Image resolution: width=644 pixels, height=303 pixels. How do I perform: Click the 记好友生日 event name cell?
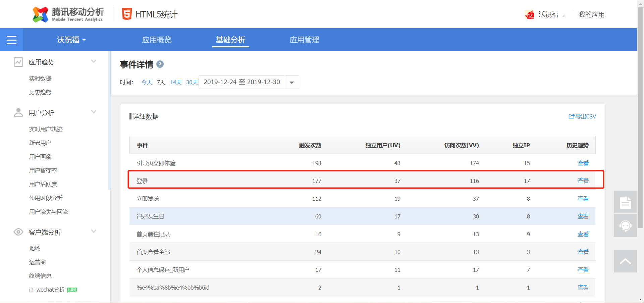tap(150, 216)
